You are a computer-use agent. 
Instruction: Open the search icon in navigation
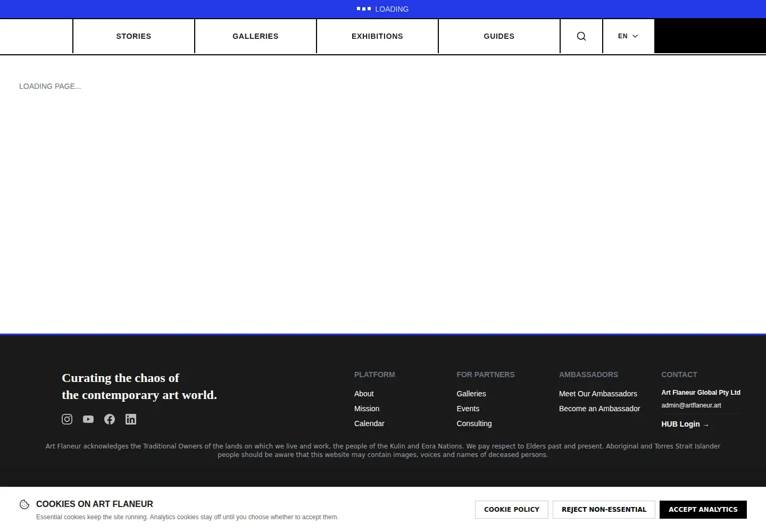point(581,36)
